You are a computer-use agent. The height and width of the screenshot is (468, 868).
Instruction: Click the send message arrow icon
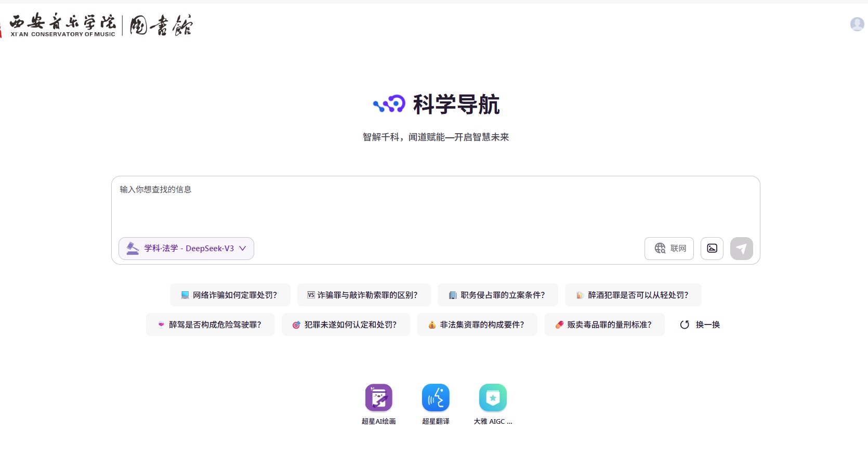tap(741, 249)
